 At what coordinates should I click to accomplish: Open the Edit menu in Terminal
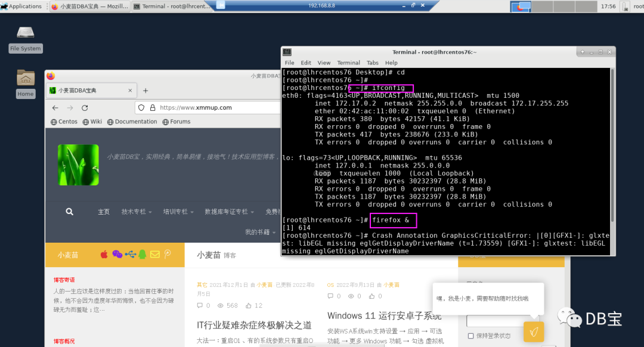tap(305, 63)
